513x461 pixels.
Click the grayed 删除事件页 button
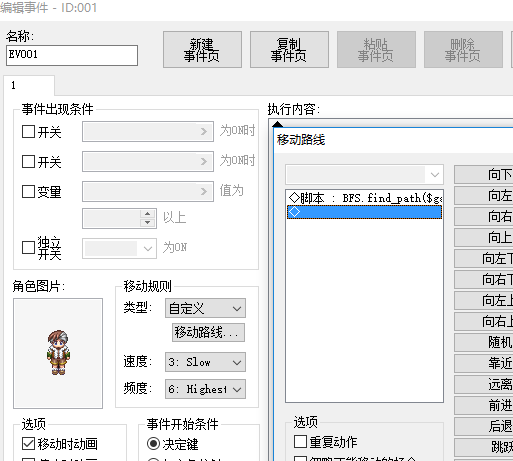point(463,50)
